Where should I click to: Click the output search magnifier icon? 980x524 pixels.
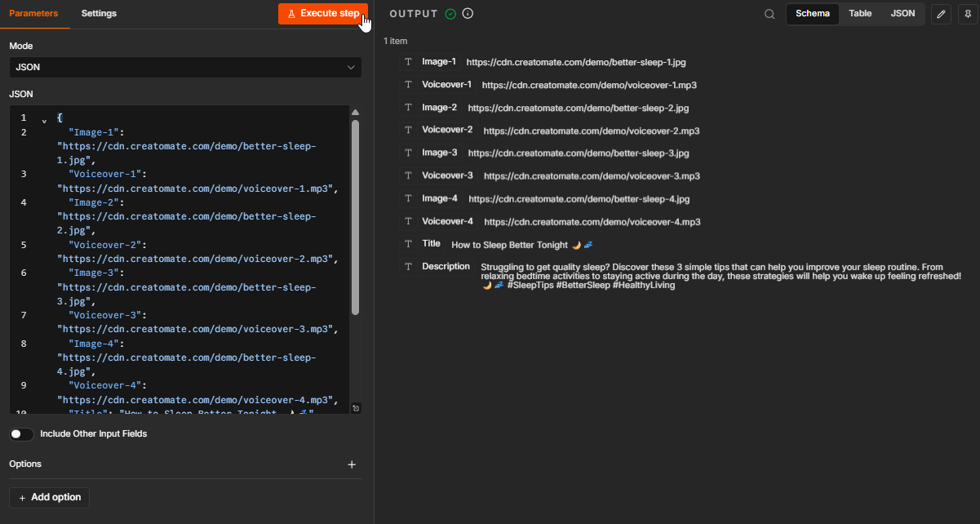pyautogui.click(x=769, y=14)
